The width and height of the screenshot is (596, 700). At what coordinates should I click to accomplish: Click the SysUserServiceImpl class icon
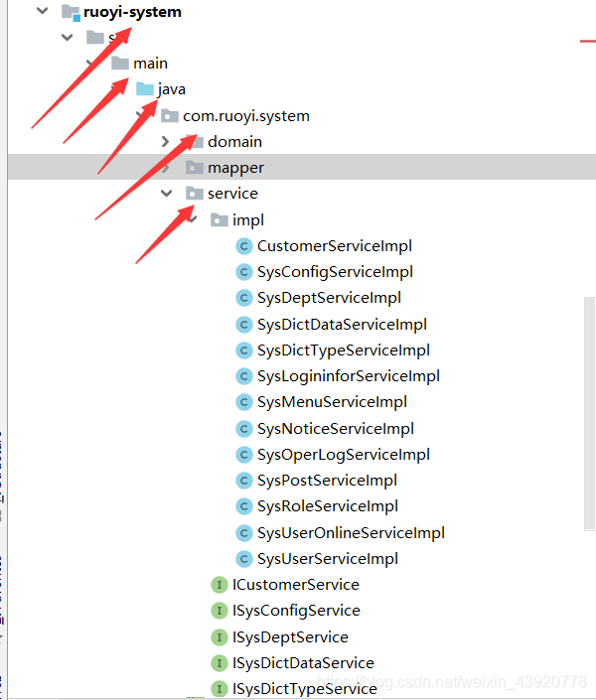[x=244, y=559]
